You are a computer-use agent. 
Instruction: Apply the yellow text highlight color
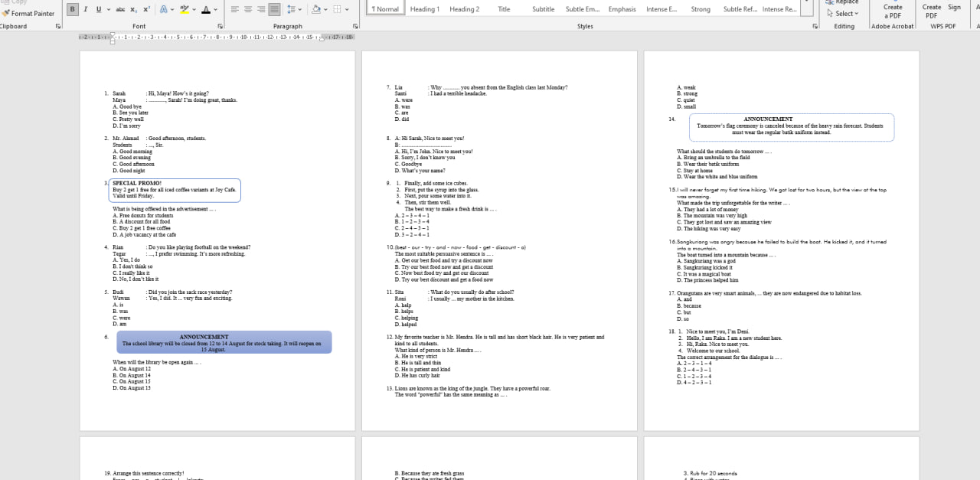185,9
